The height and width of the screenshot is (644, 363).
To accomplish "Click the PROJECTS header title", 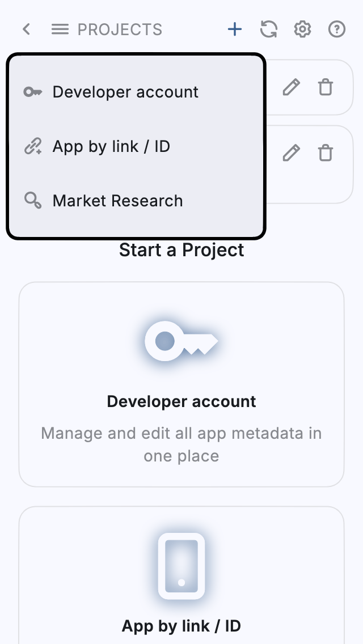I will [120, 29].
